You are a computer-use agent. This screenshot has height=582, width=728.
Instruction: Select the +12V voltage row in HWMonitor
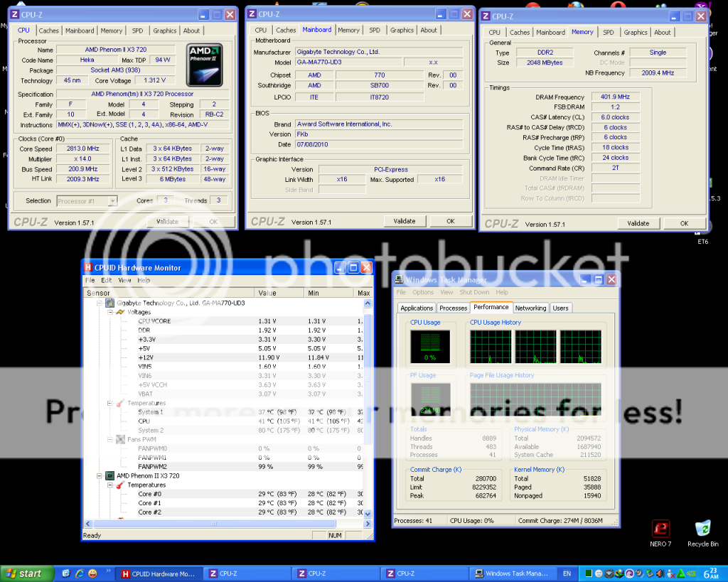(x=224, y=358)
